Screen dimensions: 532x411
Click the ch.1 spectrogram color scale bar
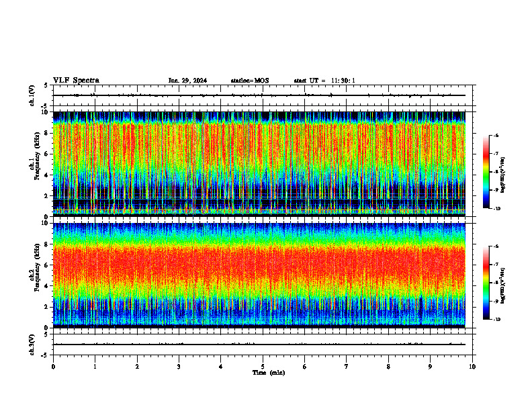tap(486, 172)
